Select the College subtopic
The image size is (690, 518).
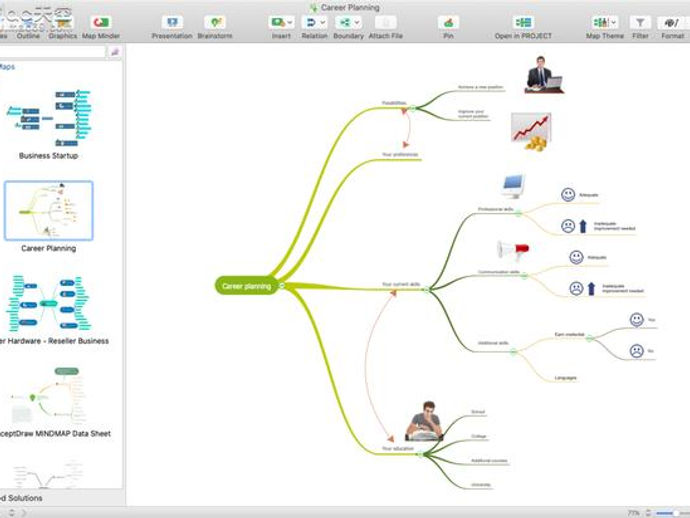[x=479, y=436]
